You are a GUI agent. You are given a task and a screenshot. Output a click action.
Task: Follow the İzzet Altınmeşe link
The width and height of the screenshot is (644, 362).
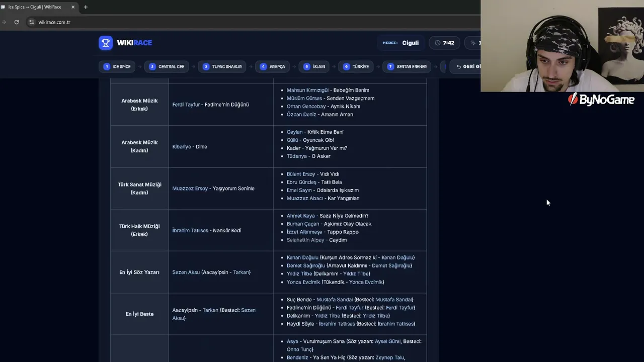(x=304, y=232)
